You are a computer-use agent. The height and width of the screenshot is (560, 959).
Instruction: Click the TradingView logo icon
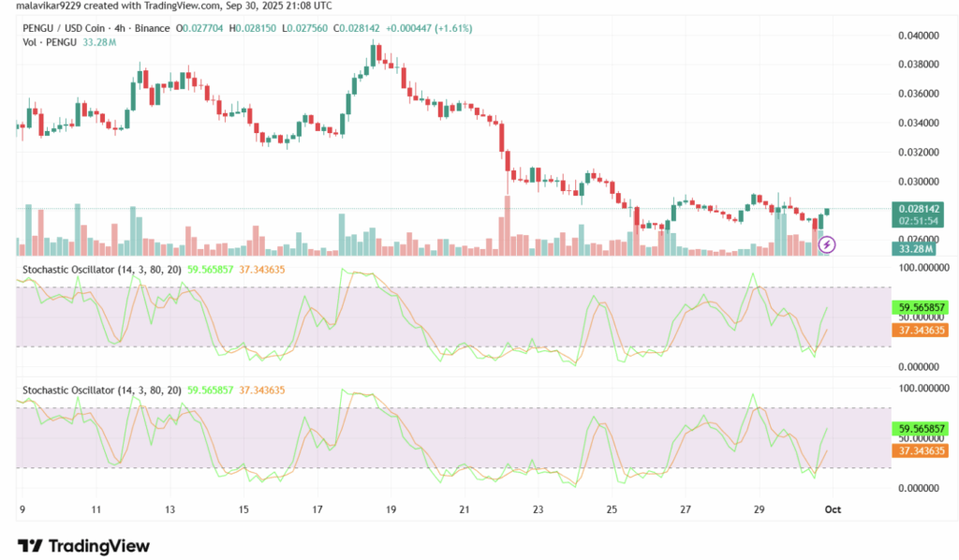(x=29, y=546)
